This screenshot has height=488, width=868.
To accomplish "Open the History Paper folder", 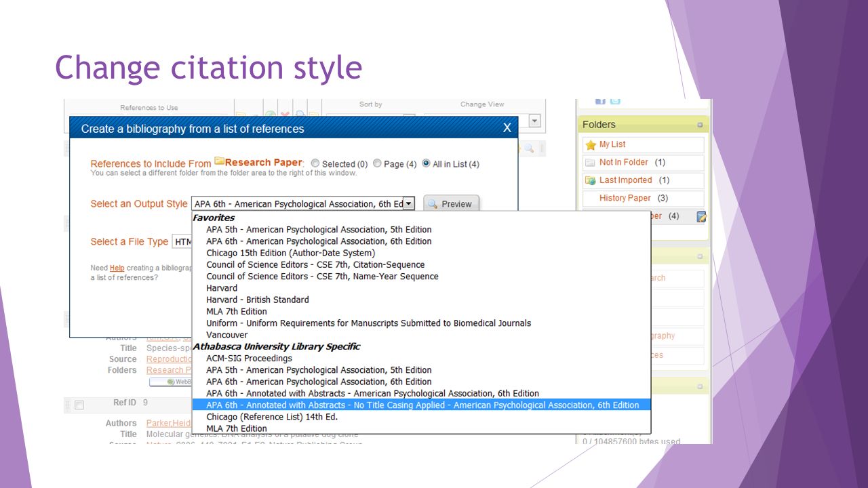I will click(625, 198).
